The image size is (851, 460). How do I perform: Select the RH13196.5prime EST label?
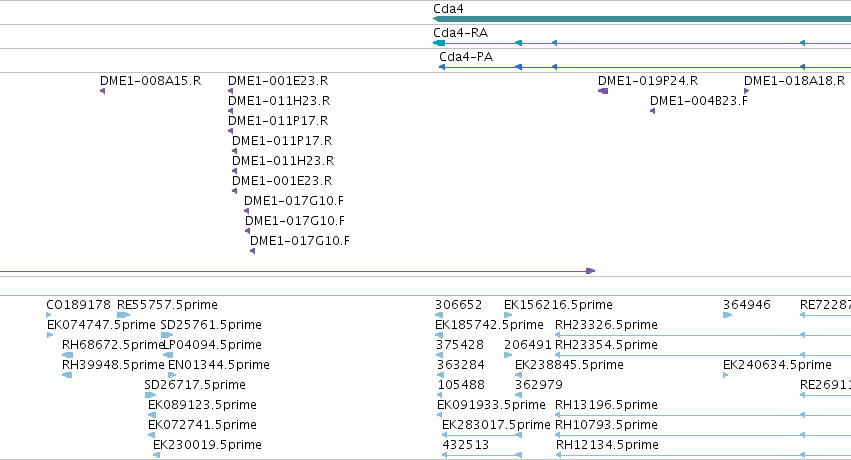click(606, 405)
